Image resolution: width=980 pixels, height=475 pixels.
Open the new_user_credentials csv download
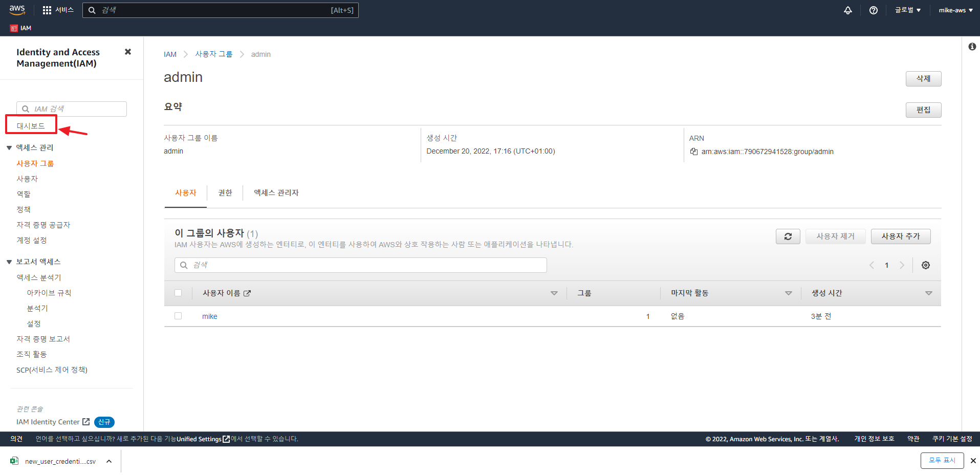click(60, 462)
